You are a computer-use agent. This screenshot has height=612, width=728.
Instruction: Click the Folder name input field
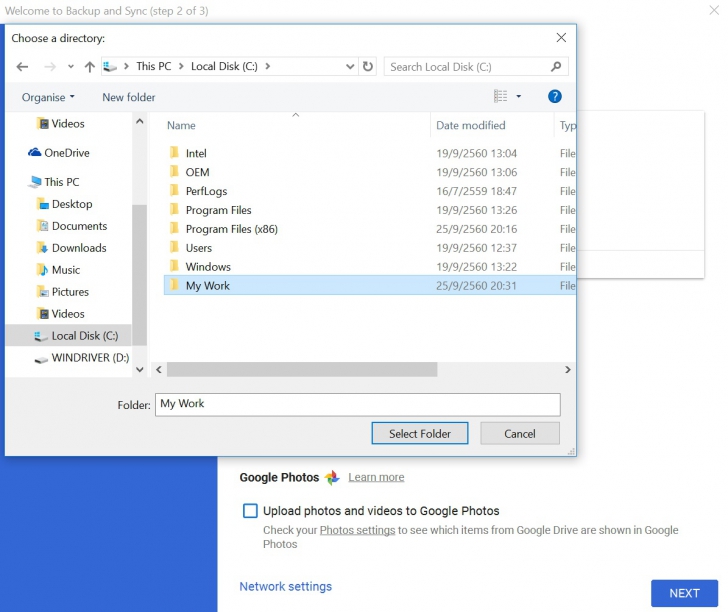[x=358, y=405]
